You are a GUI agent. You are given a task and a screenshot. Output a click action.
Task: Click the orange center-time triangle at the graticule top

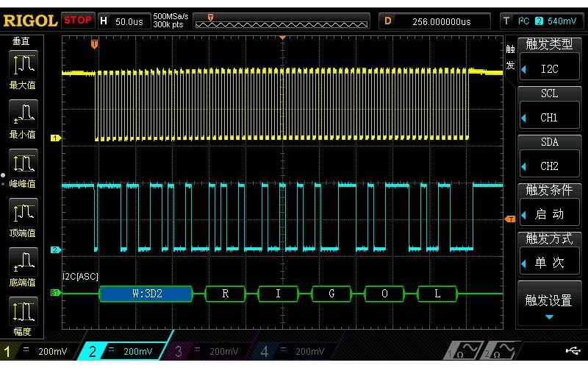click(x=282, y=38)
